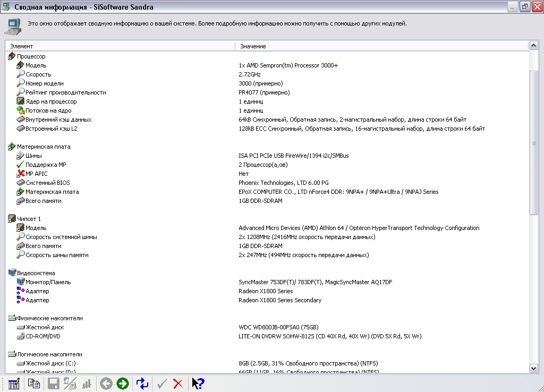Click value starting 'EPoX COMPUTER CO.'
Viewport: 544px width, 392px height.
coord(338,192)
